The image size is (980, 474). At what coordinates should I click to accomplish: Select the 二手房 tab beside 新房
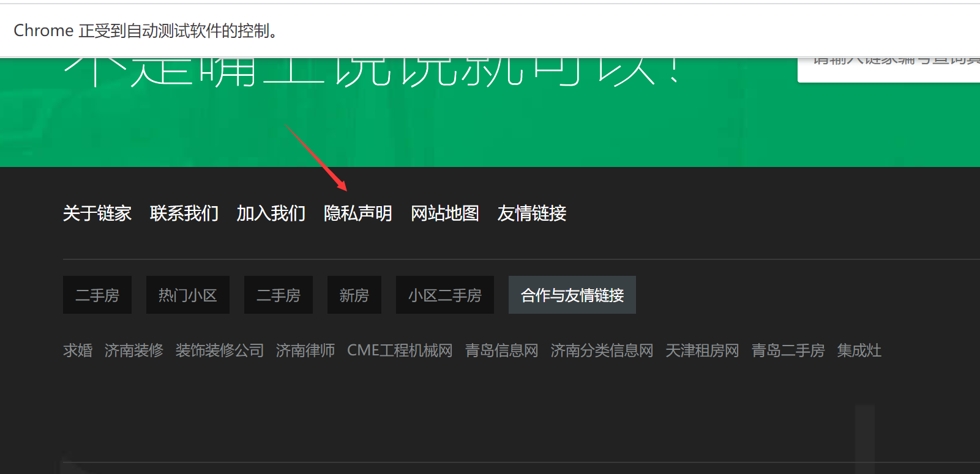click(x=279, y=295)
